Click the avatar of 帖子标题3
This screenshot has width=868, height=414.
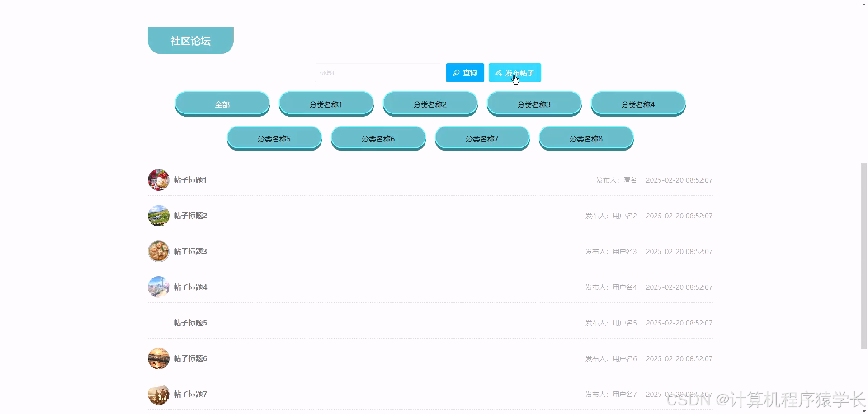click(159, 251)
